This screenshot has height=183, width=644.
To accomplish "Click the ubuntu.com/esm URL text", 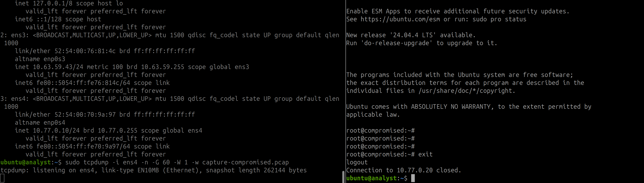I will pos(400,19).
